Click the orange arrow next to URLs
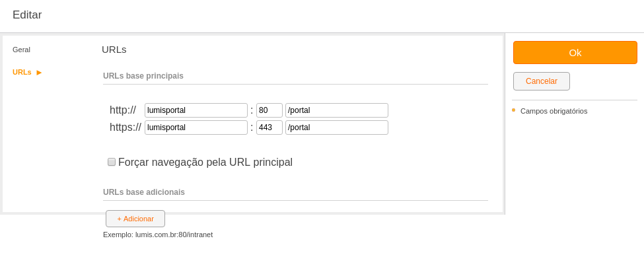Screen dimensions: 644x255 pyautogui.click(x=39, y=73)
